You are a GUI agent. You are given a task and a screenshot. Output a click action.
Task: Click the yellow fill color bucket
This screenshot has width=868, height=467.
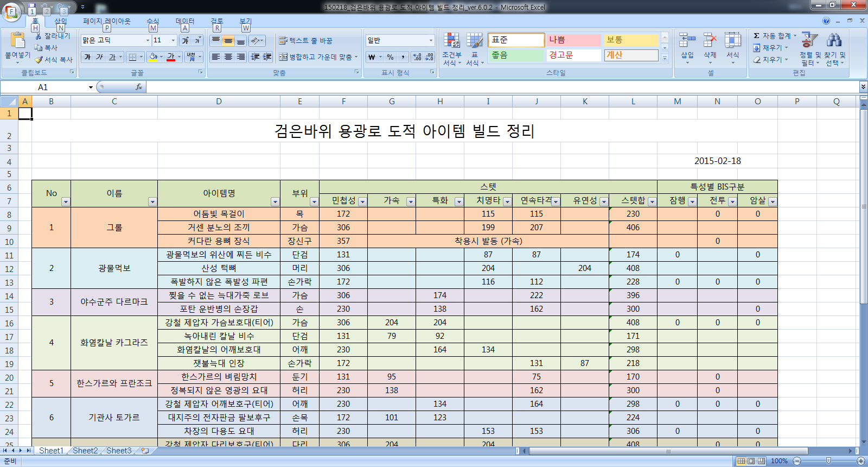click(153, 57)
